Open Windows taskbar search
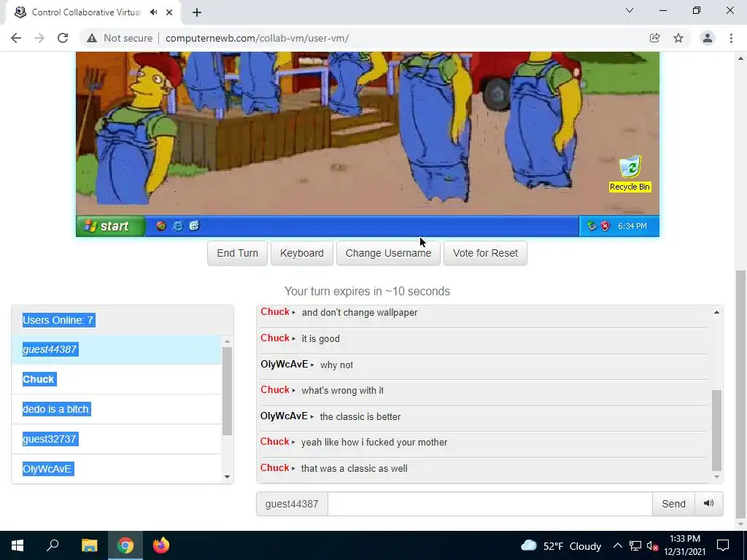This screenshot has height=560, width=747. (53, 545)
